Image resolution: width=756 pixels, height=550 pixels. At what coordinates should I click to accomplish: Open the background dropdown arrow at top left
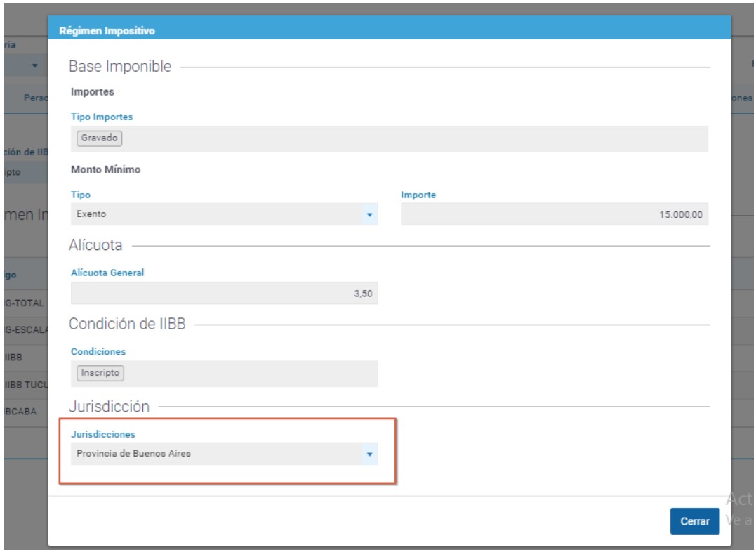coord(34,65)
